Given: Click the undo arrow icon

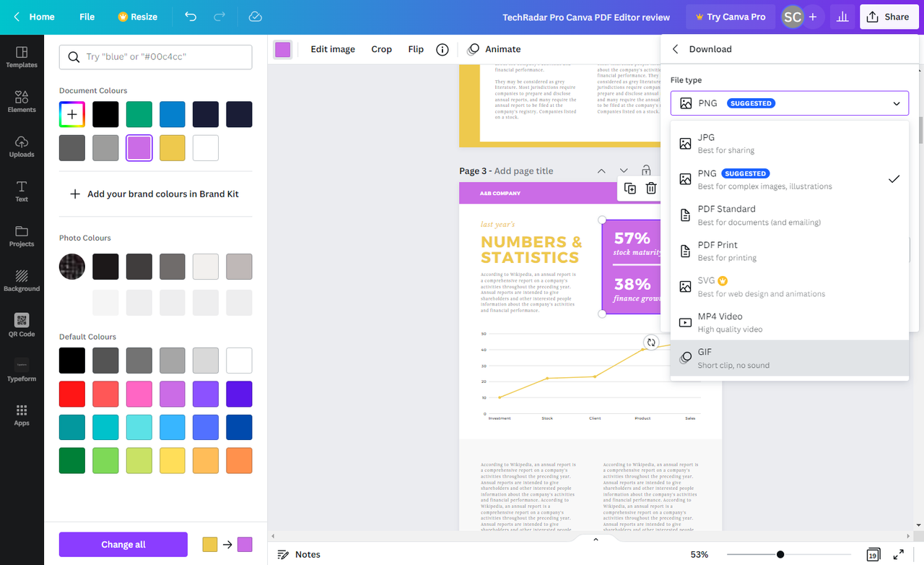Looking at the screenshot, I should point(191,17).
